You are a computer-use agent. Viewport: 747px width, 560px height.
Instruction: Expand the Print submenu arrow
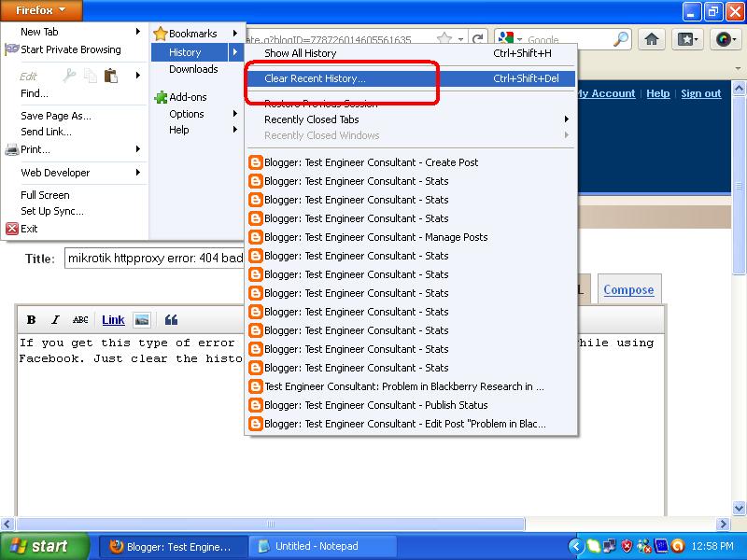[137, 149]
